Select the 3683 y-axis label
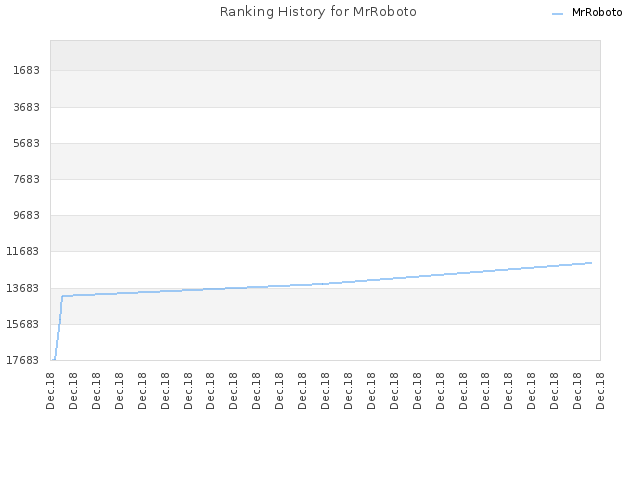The width and height of the screenshot is (640, 480). point(26,107)
